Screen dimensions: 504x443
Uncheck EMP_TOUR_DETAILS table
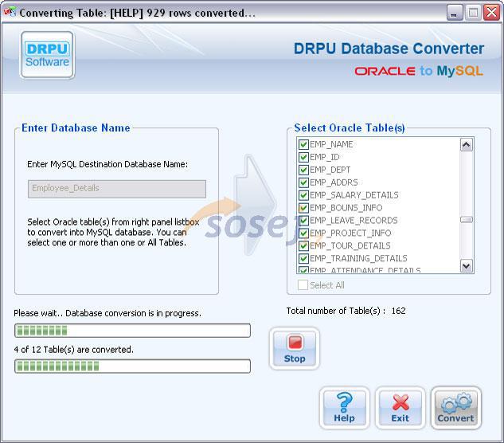coord(303,245)
